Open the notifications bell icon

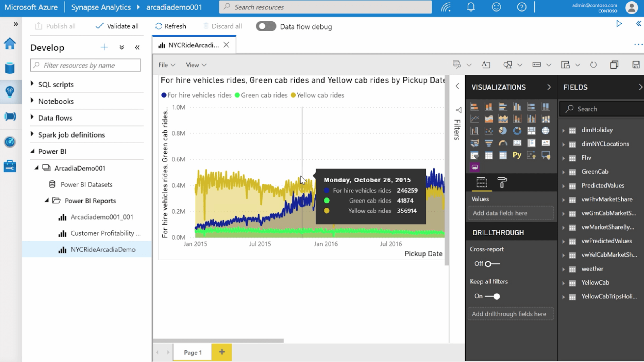(x=471, y=7)
